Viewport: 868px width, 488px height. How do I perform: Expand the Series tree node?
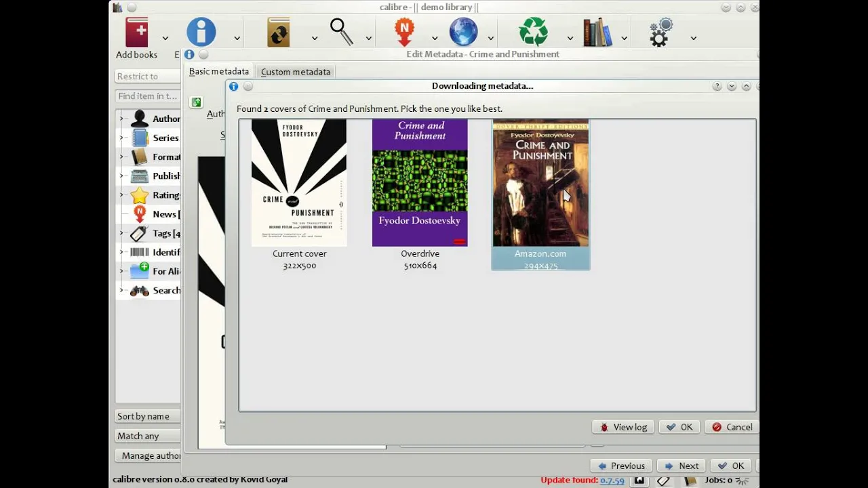121,138
